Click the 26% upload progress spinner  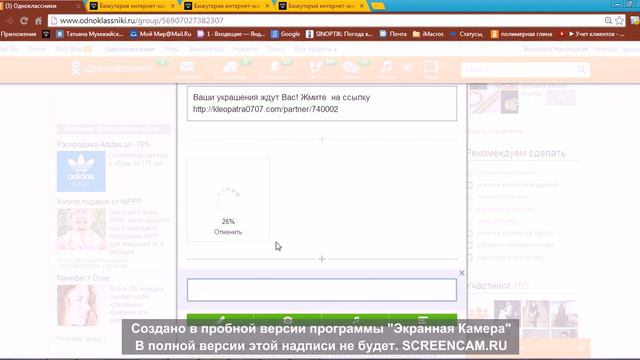pyautogui.click(x=228, y=198)
